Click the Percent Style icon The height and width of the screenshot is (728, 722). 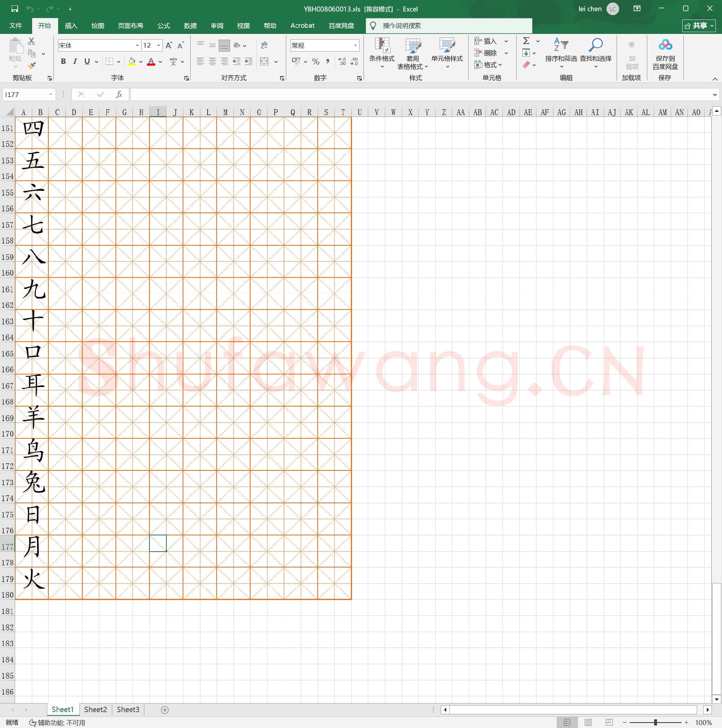click(316, 61)
